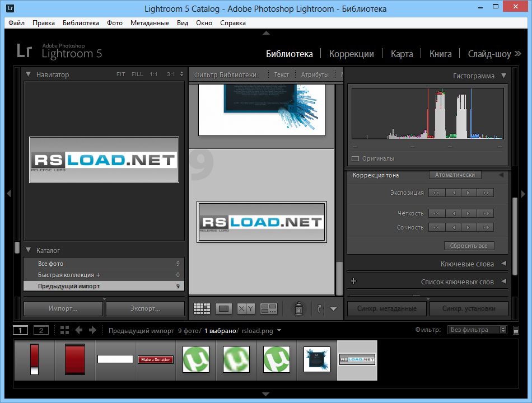Click the rotate photo icon in toolbar
This screenshot has width=532, height=403.
coord(319,309)
